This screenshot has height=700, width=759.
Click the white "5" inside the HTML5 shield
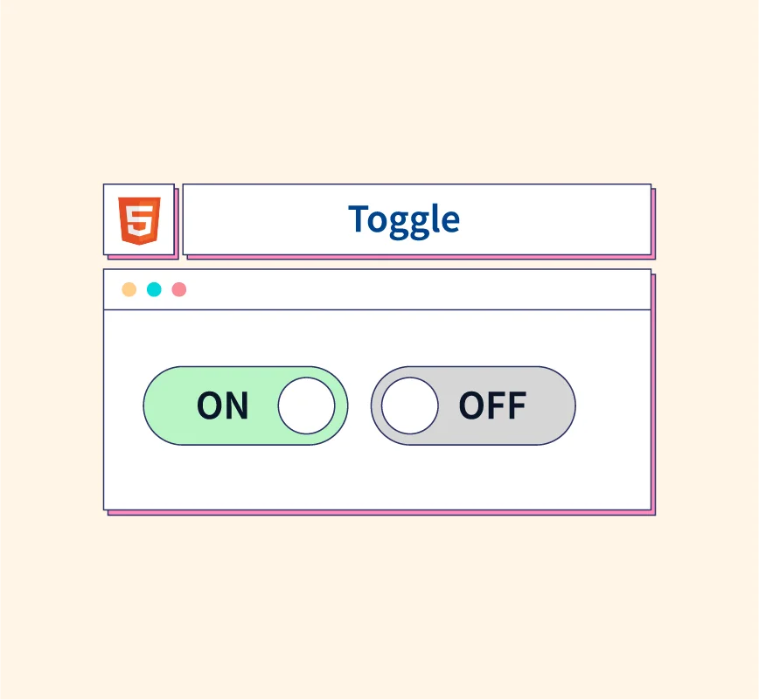(140, 218)
